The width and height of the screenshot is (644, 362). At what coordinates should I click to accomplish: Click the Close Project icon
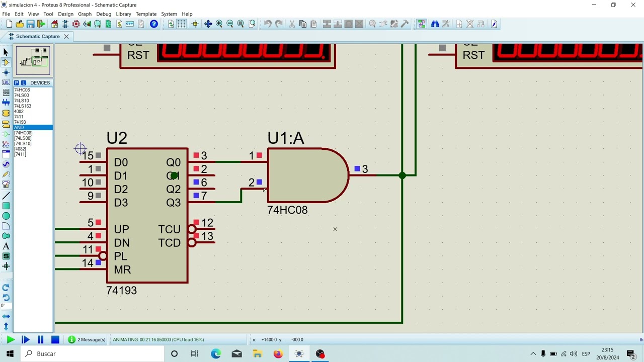(41, 24)
